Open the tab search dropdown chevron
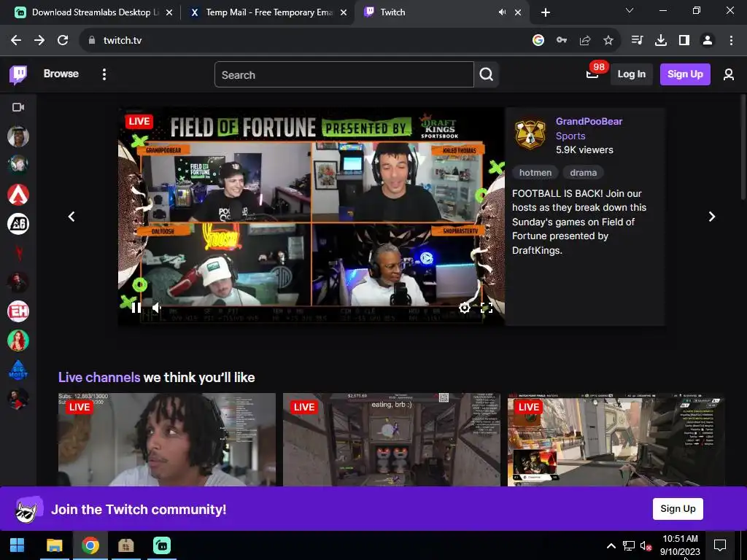747x560 pixels. pyautogui.click(x=630, y=10)
